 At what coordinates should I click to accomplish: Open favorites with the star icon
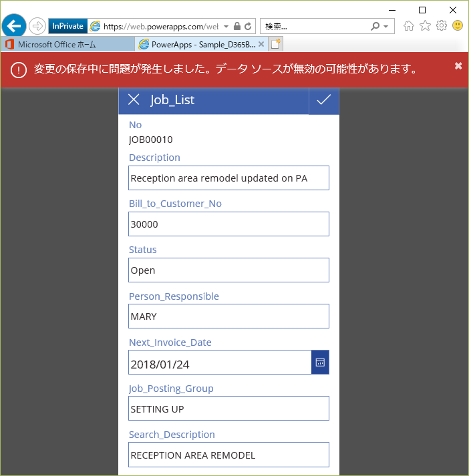[x=425, y=26]
